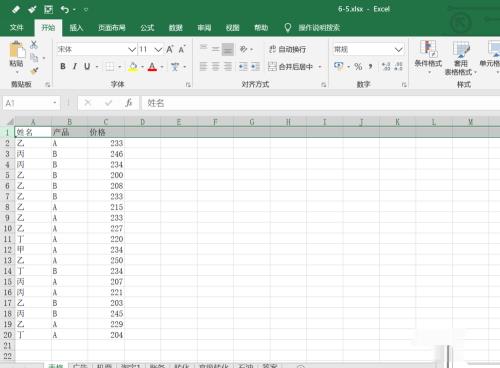
Task: Toggle Bold formatting
Action: point(63,67)
